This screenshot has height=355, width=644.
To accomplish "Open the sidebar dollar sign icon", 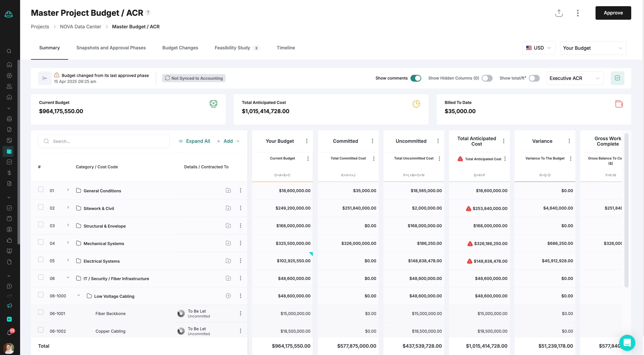I will [x=9, y=173].
